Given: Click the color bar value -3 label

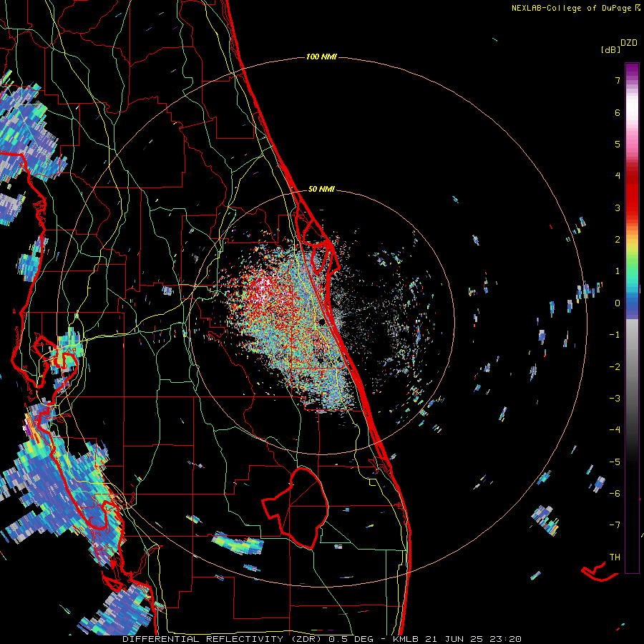Looking at the screenshot, I should 615,399.
